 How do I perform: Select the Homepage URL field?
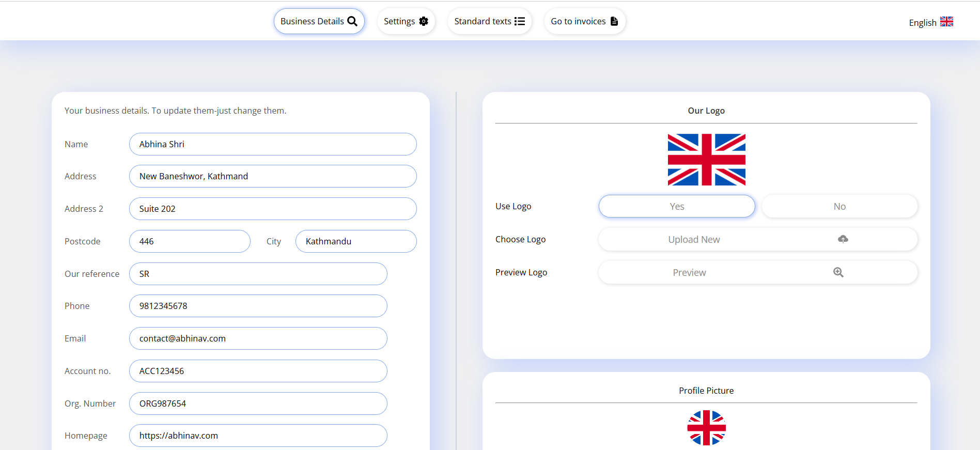click(258, 436)
